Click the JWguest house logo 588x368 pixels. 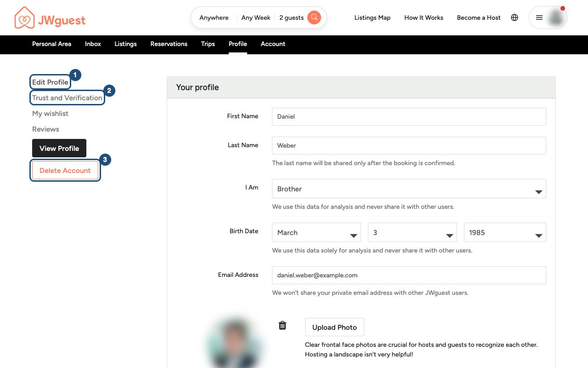[25, 18]
